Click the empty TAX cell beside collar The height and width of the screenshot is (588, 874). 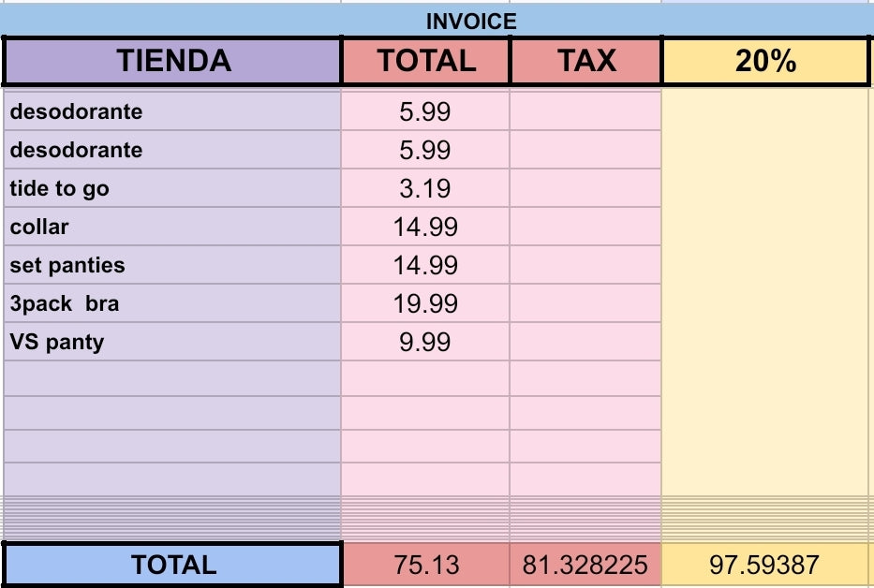(586, 227)
